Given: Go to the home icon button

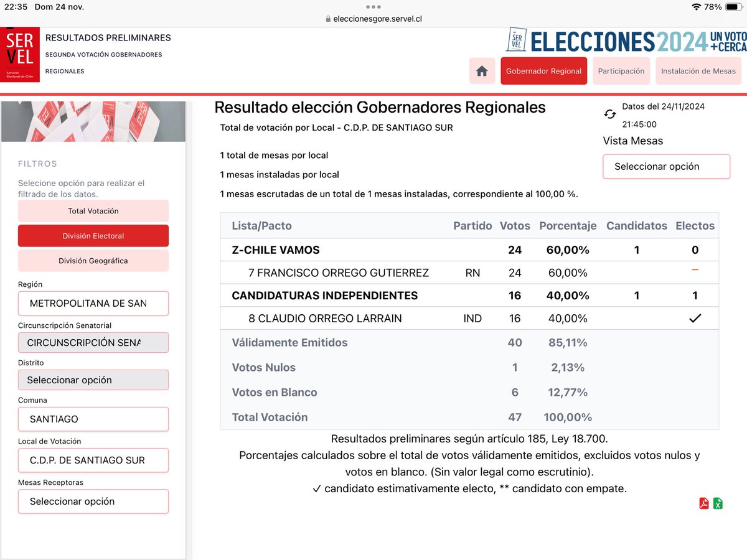Looking at the screenshot, I should 482,71.
